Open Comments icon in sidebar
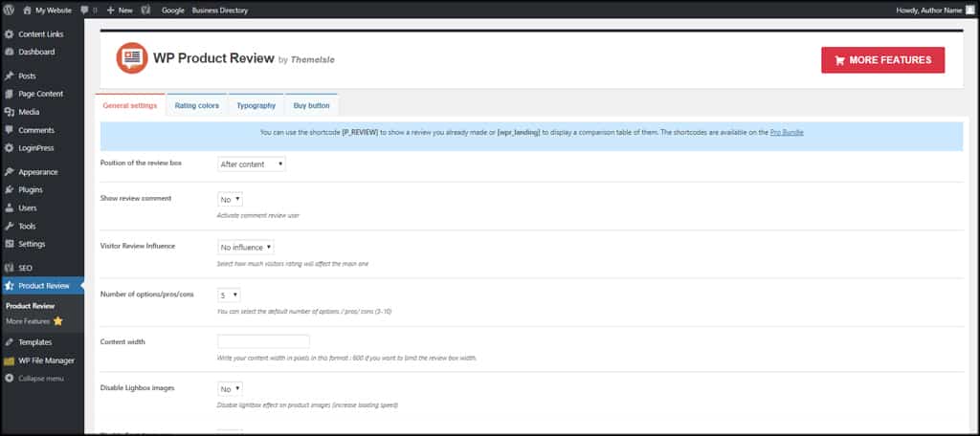The width and height of the screenshot is (980, 436). (9, 131)
